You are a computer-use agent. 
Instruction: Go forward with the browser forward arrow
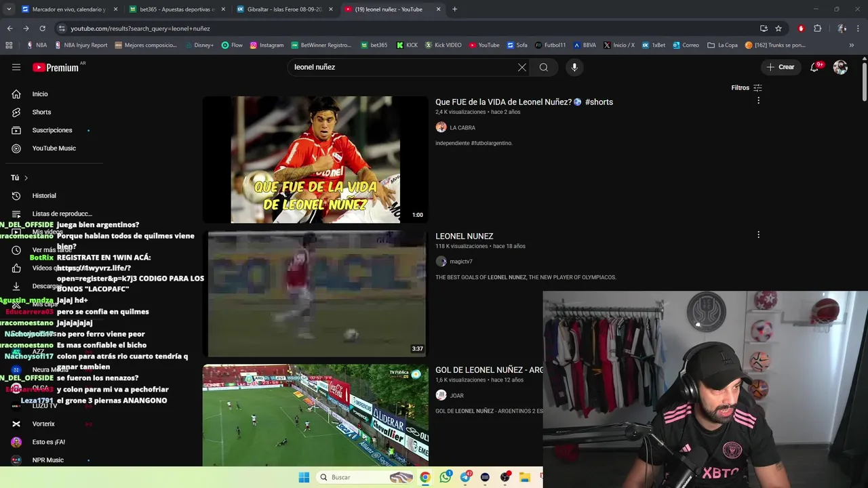tap(26, 28)
